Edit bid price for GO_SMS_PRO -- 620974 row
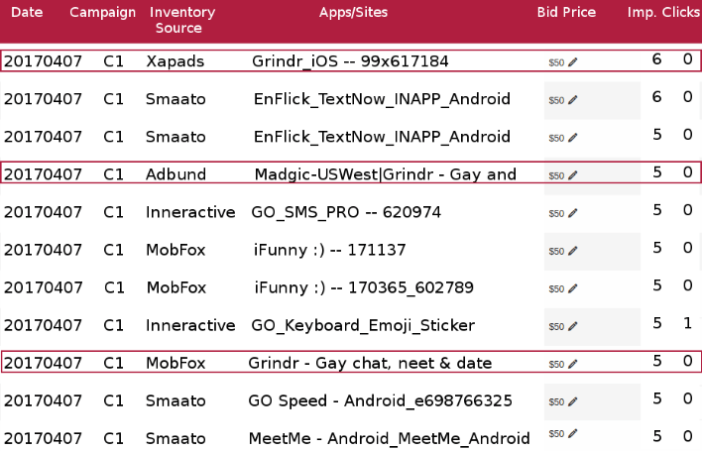 pos(573,213)
